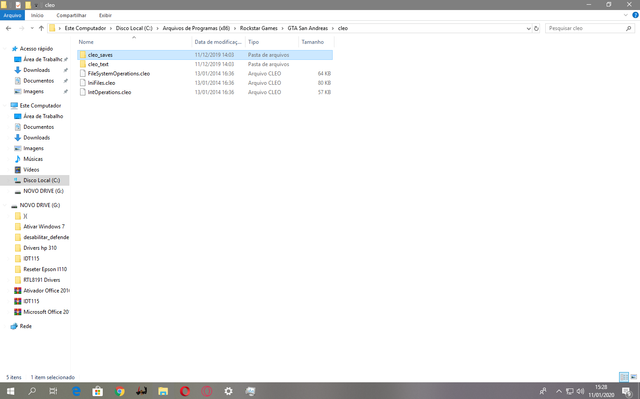Open Imagens under Acesso rápido
The image size is (640, 399).
pos(33,91)
